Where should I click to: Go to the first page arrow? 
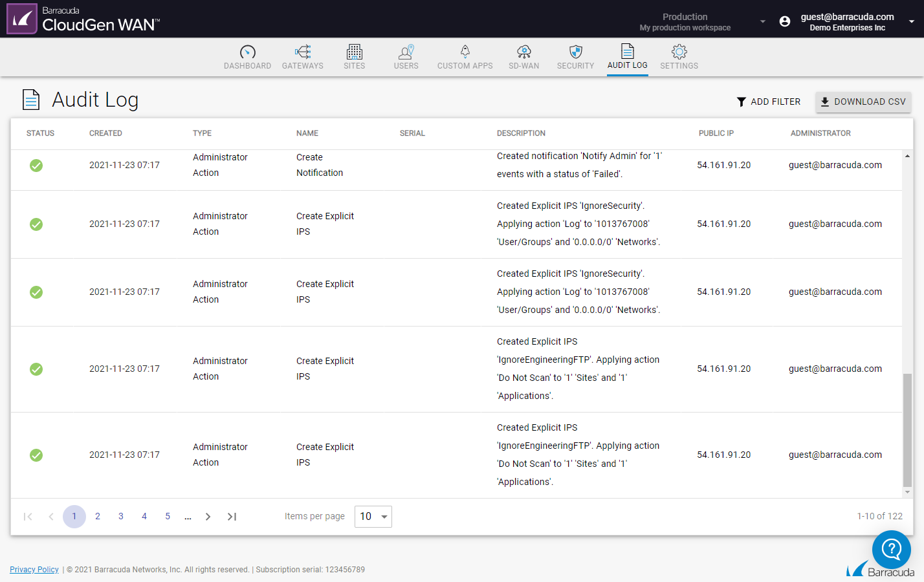(x=28, y=517)
